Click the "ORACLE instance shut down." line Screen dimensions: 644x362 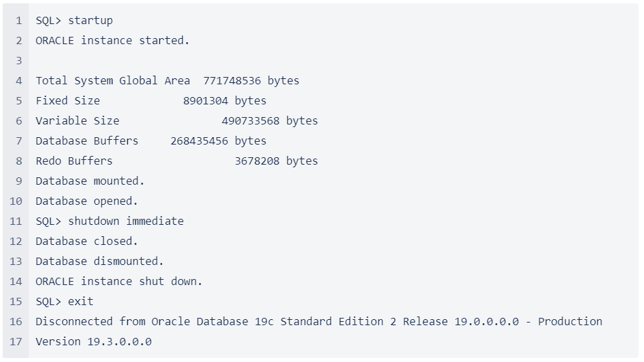click(118, 282)
